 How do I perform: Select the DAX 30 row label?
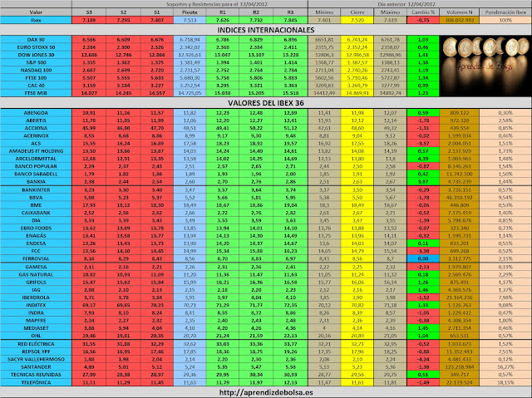pos(36,40)
